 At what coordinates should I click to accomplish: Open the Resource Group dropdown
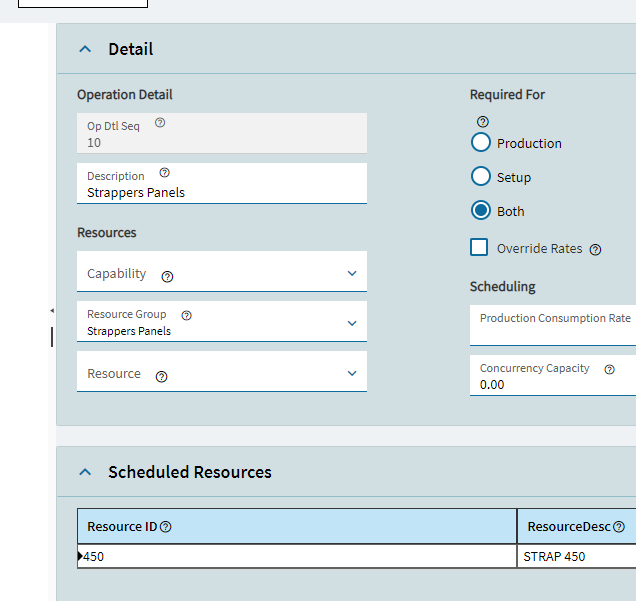point(352,323)
